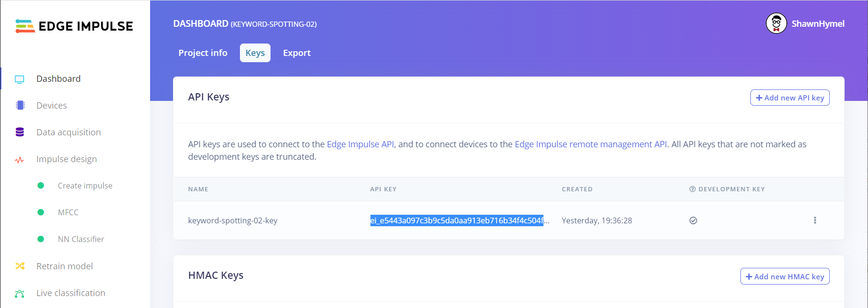Follow the Edge Impulse API link

pos(360,144)
